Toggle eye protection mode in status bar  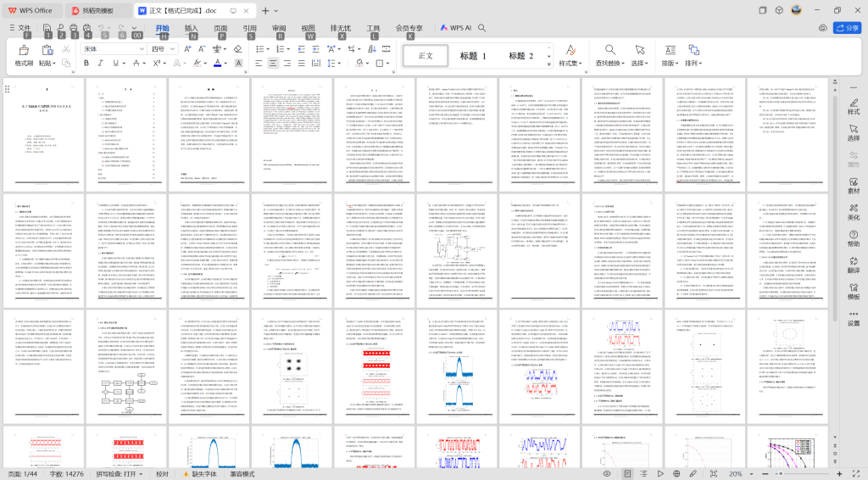point(606,473)
